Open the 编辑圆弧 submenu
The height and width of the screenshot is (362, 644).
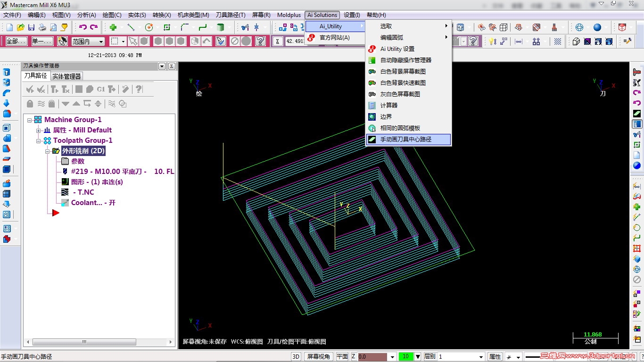(x=409, y=37)
